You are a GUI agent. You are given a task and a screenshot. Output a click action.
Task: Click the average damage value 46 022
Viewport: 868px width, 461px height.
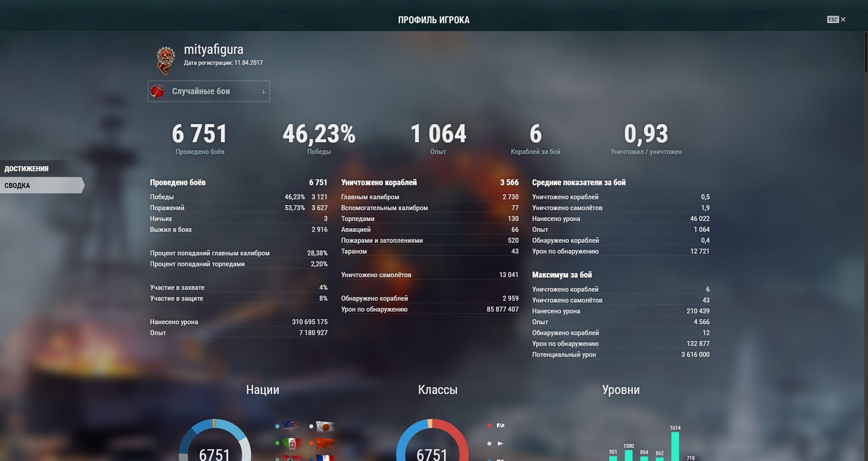(700, 219)
